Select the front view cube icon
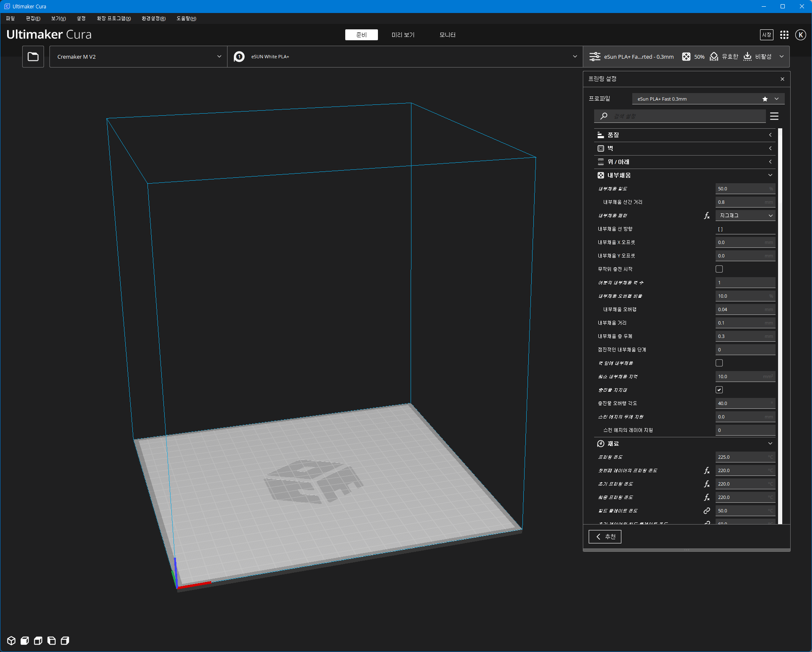The image size is (812, 652). point(25,641)
